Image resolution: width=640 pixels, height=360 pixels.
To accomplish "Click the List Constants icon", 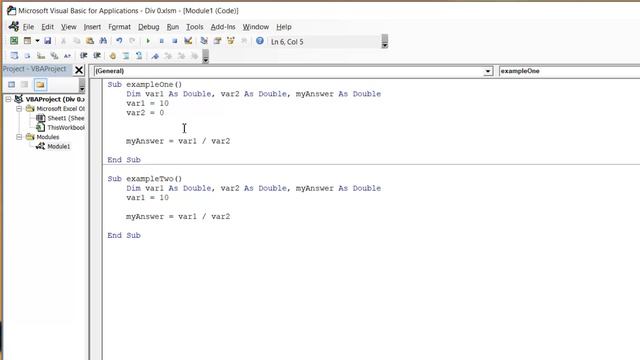I will pyautogui.click(x=27, y=56).
